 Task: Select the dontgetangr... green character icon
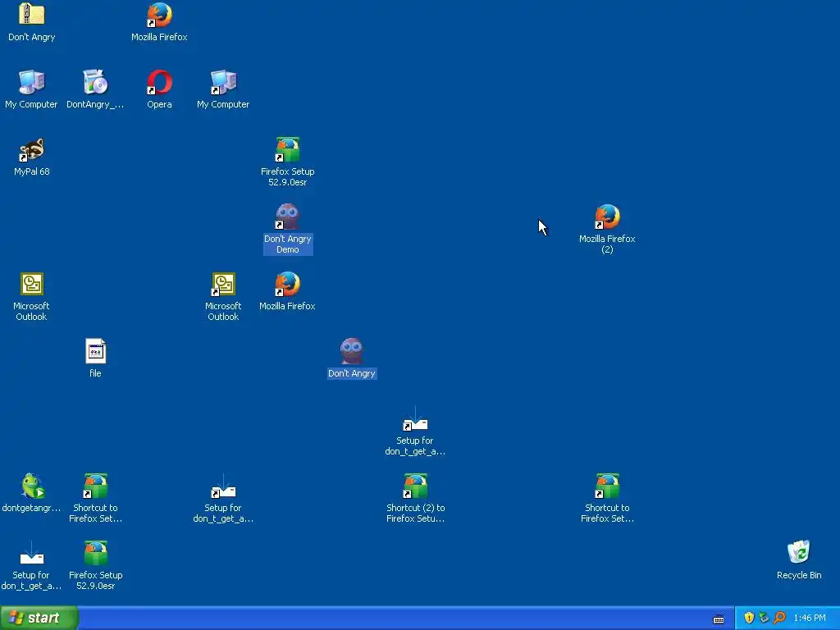coord(32,486)
